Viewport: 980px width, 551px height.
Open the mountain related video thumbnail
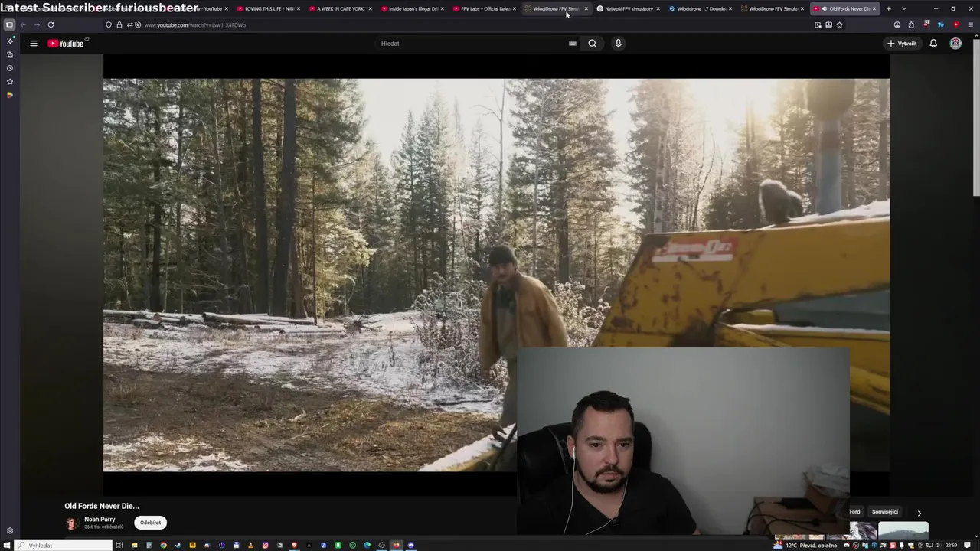pyautogui.click(x=903, y=530)
